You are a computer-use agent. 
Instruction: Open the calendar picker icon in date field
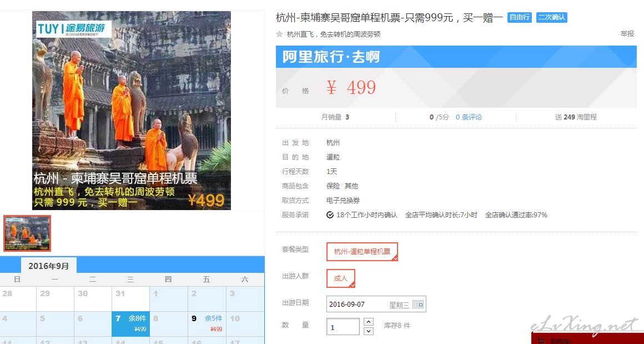[x=417, y=305]
